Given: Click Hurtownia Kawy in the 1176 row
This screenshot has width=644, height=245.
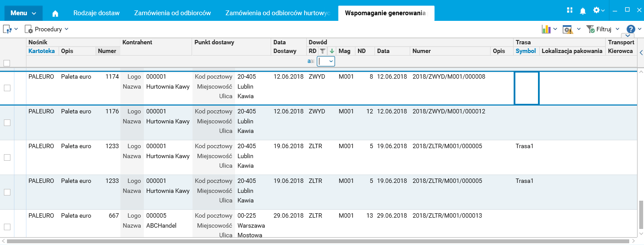Looking at the screenshot, I should (x=168, y=121).
